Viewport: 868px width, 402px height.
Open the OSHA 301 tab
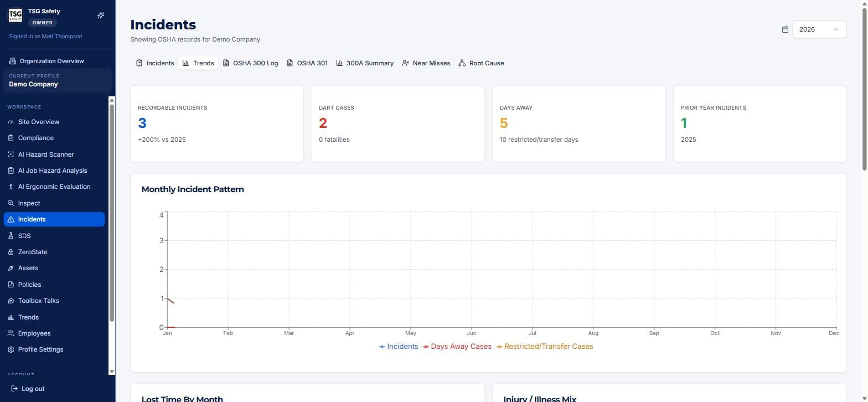(307, 63)
